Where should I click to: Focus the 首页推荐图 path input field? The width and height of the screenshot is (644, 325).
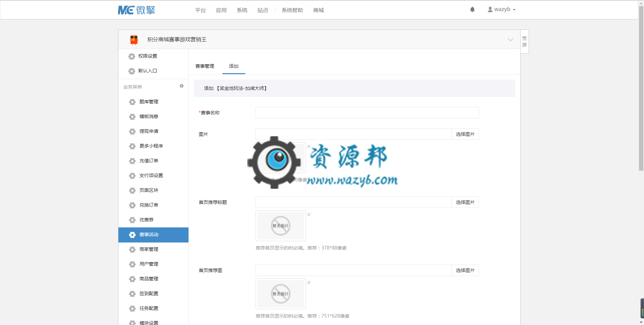354,270
